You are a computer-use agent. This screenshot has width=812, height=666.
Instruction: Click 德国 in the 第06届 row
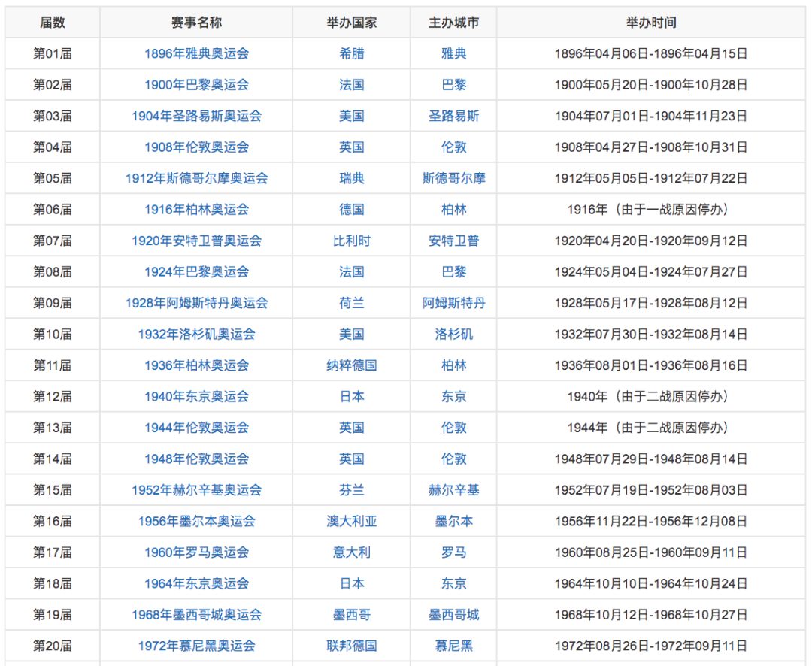tap(352, 209)
